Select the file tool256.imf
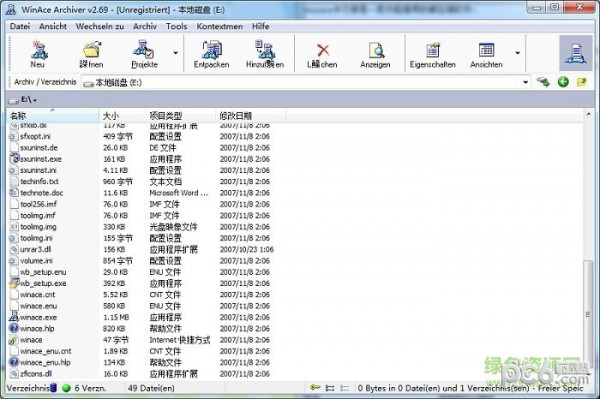Screen dimensions: 600x399 click(38, 204)
